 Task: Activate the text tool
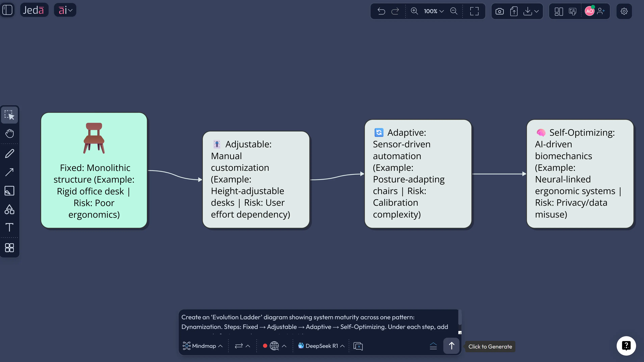[10, 227]
